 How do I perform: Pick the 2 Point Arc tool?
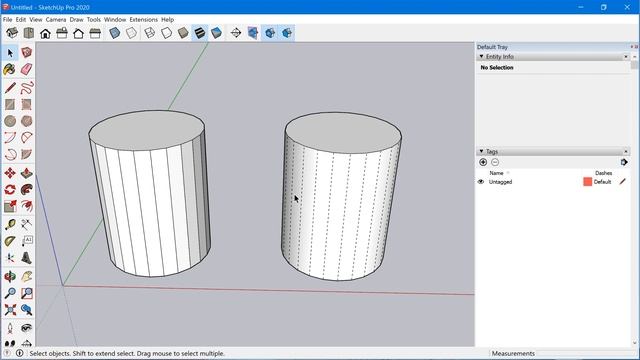(x=27, y=138)
